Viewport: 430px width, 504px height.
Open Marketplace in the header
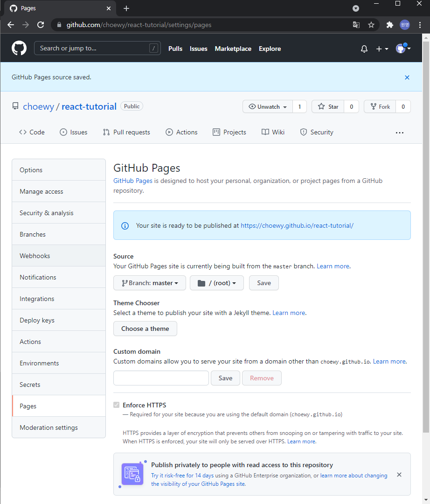tap(233, 49)
